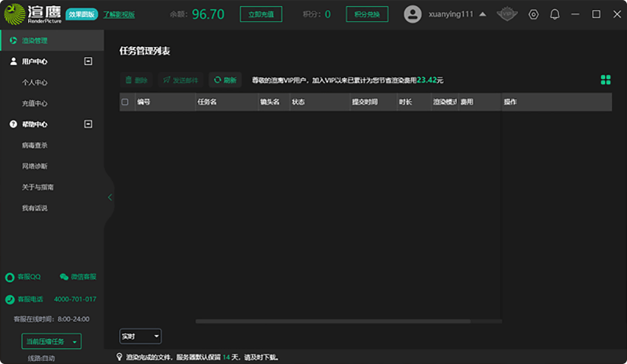
Task: Click the user avatar icon
Action: 413,14
